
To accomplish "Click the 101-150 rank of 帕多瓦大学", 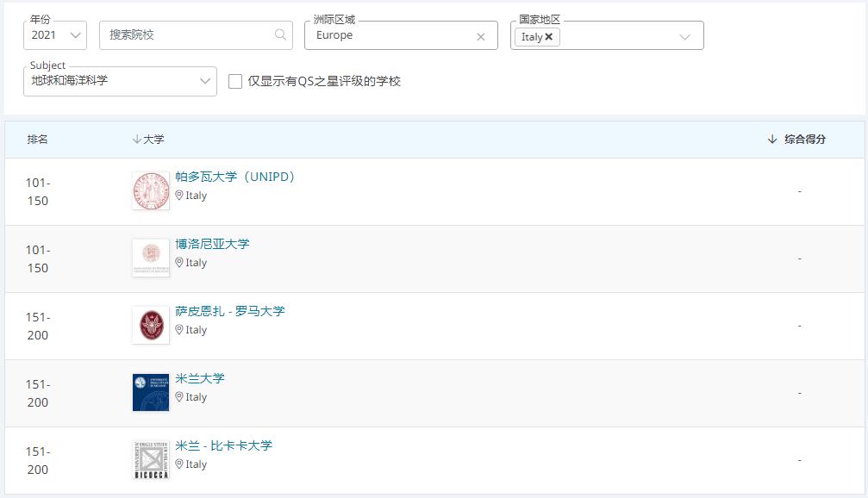I will 38,191.
